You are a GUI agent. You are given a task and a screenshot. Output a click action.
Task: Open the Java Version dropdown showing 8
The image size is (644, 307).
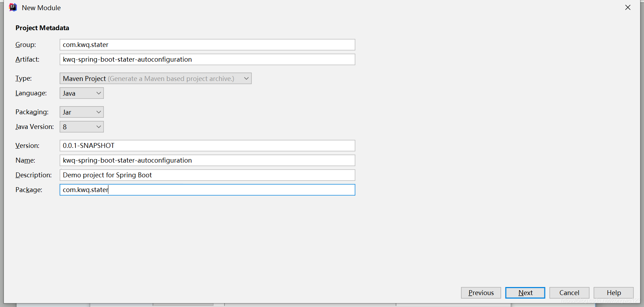click(82, 127)
